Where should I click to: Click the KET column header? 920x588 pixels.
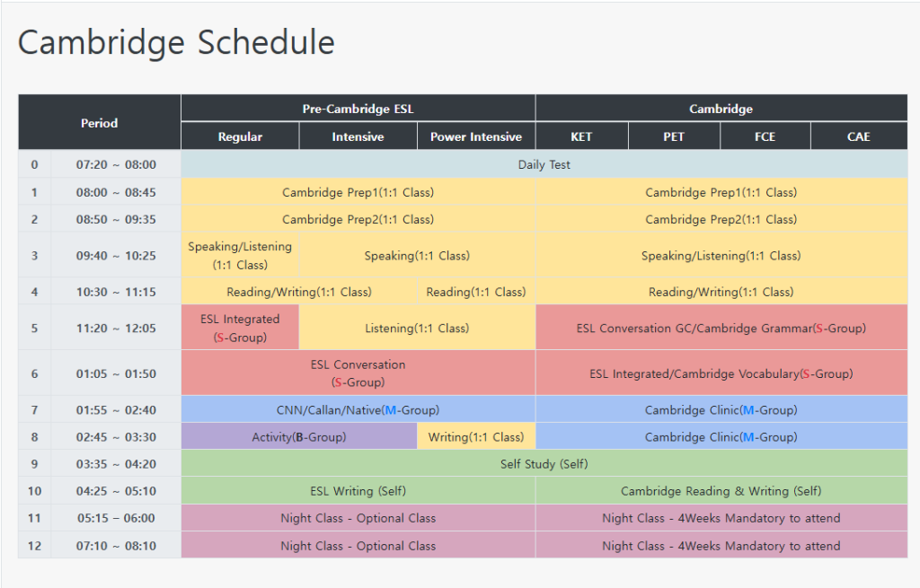581,136
